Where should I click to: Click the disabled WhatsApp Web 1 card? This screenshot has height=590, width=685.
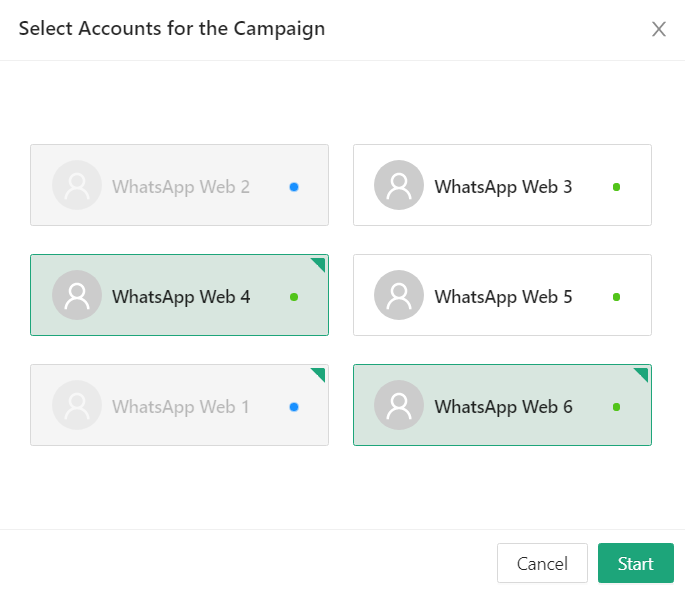180,406
